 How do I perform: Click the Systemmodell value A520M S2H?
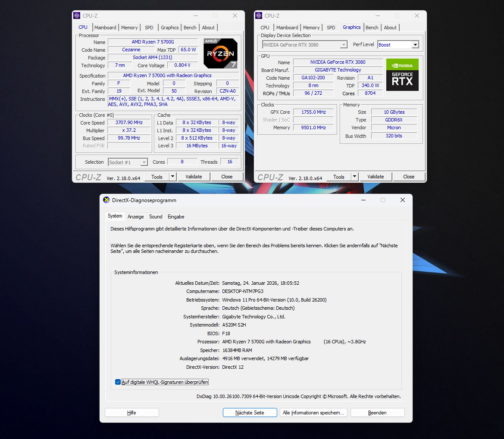(x=234, y=325)
